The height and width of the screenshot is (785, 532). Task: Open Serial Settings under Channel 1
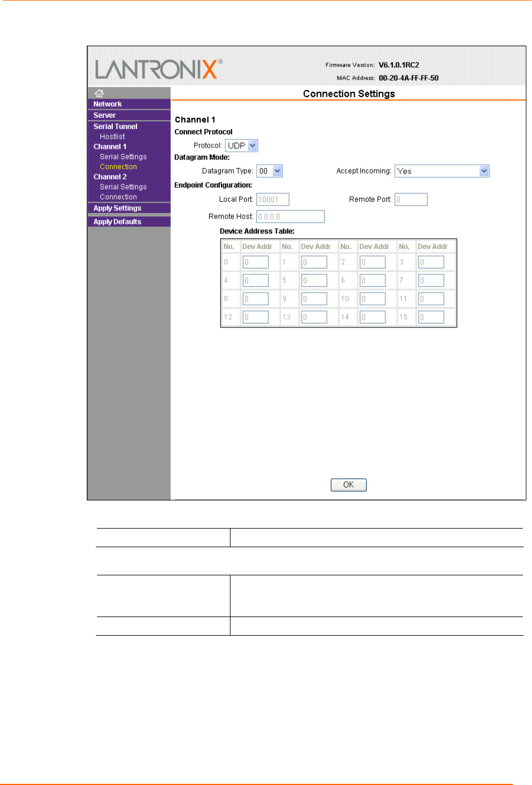coord(123,157)
